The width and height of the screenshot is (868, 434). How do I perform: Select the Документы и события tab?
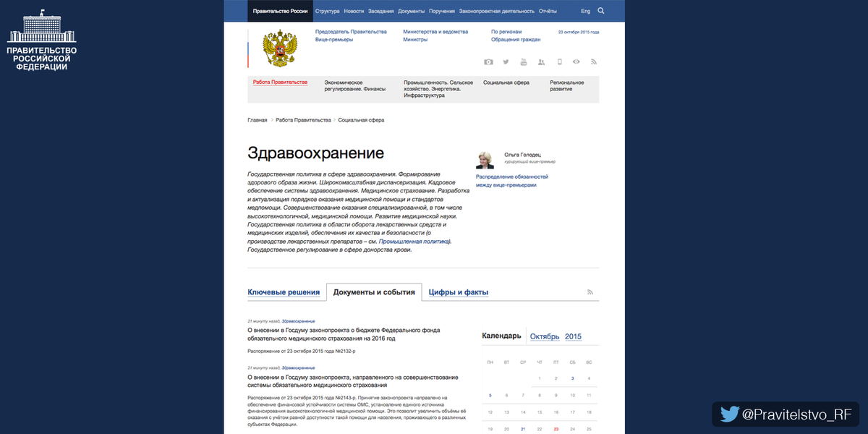coord(374,292)
